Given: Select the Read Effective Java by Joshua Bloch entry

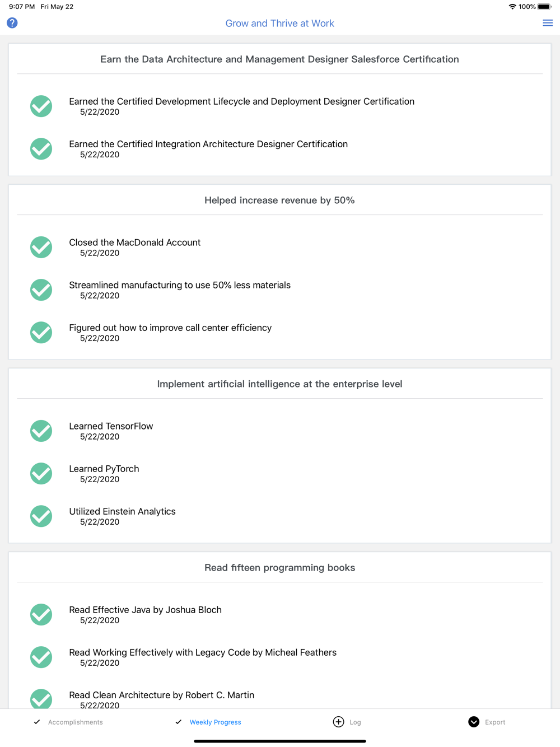Looking at the screenshot, I should (145, 610).
